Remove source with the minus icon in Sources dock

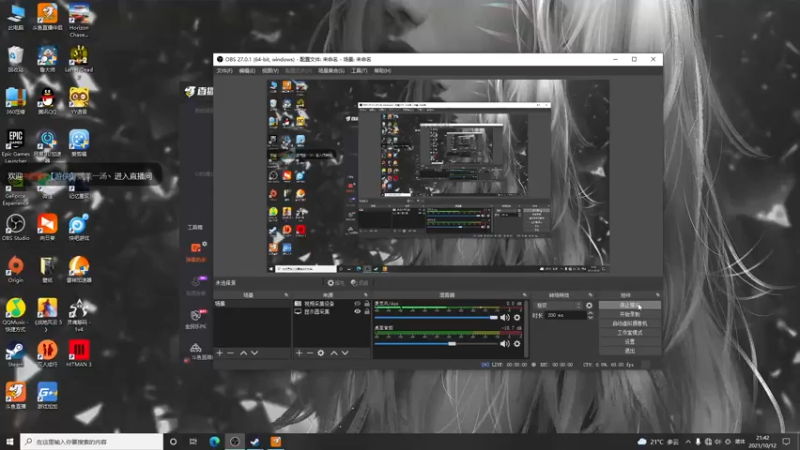[x=310, y=353]
